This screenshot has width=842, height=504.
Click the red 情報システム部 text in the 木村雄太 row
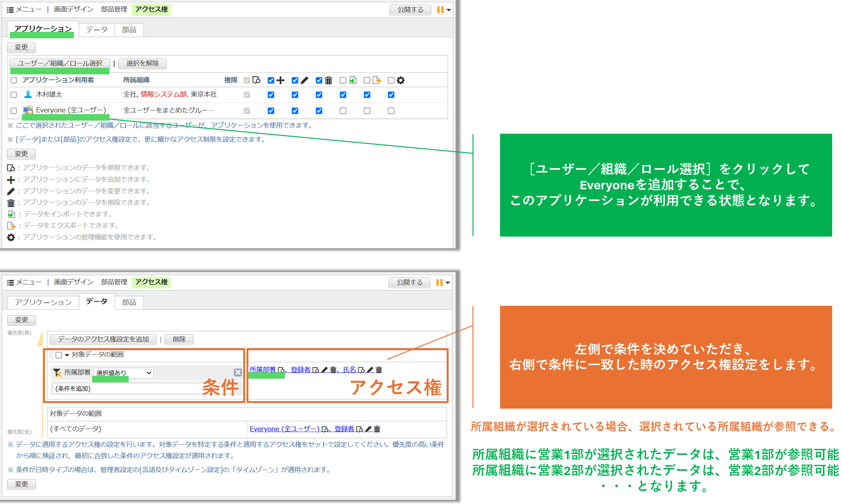coord(164,94)
